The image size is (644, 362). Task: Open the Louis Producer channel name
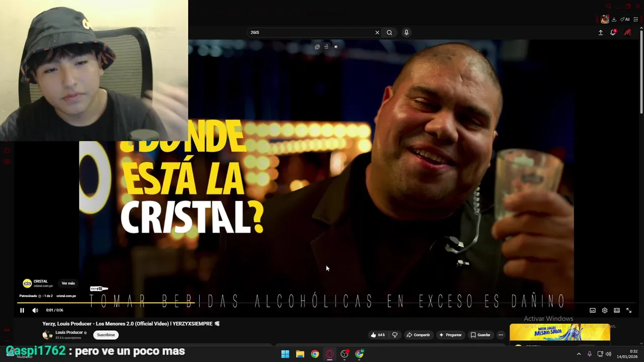69,332
